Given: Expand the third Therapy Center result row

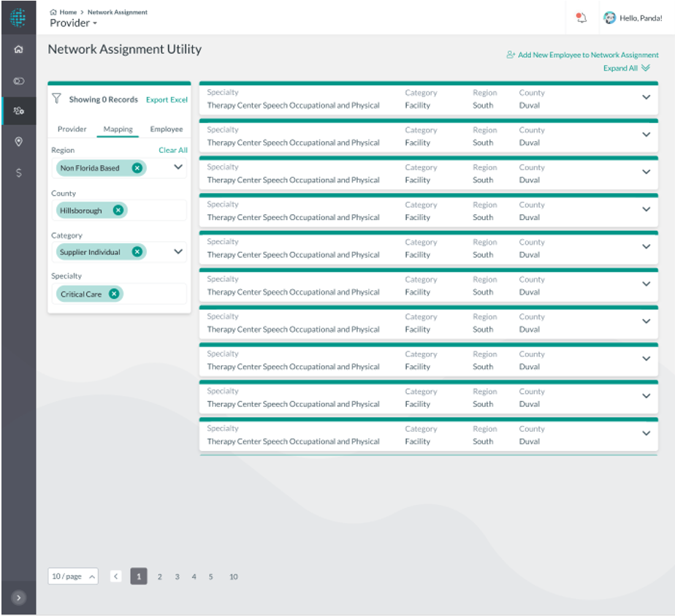Looking at the screenshot, I should point(647,172).
